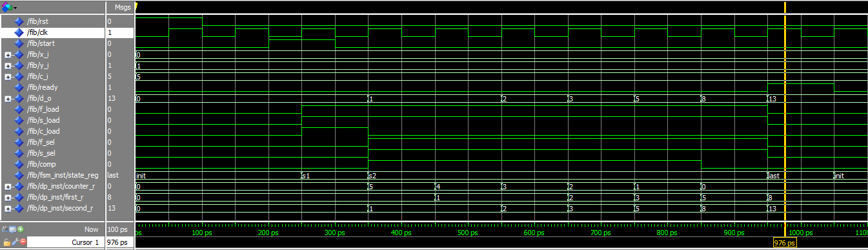Click the /fib/c_load signal diamond icon
868x250 pixels.
click(19, 131)
